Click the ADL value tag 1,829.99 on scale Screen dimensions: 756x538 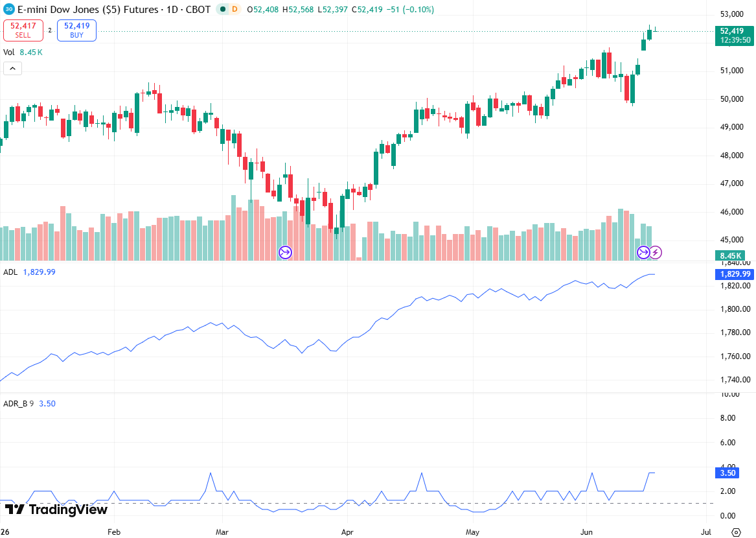[735, 274]
